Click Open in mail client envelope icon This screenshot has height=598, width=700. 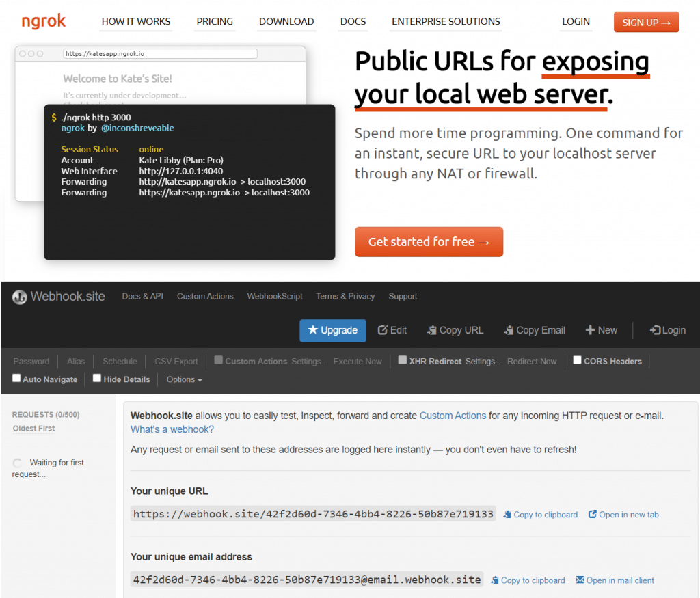pos(580,580)
